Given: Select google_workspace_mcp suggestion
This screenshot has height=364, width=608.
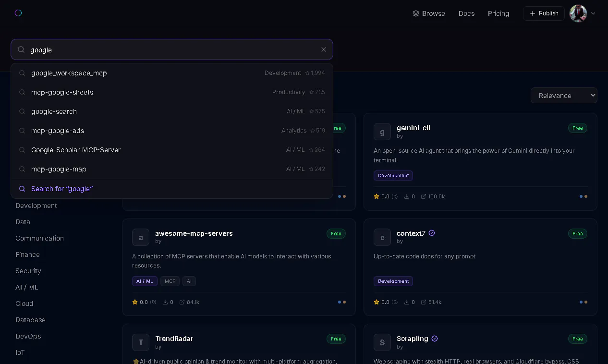Looking at the screenshot, I should (x=172, y=73).
